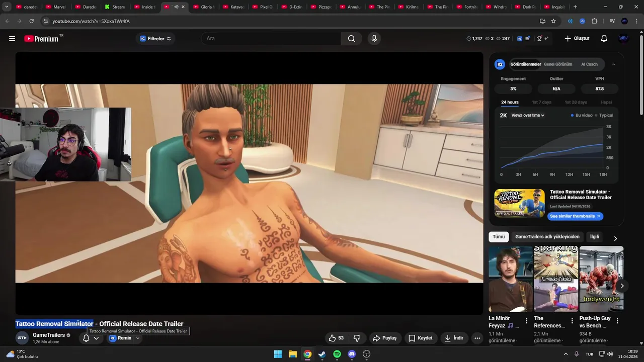The image size is (644, 362).
Task: Select the Genel Görünüm vidIQ tab
Action: (558, 64)
